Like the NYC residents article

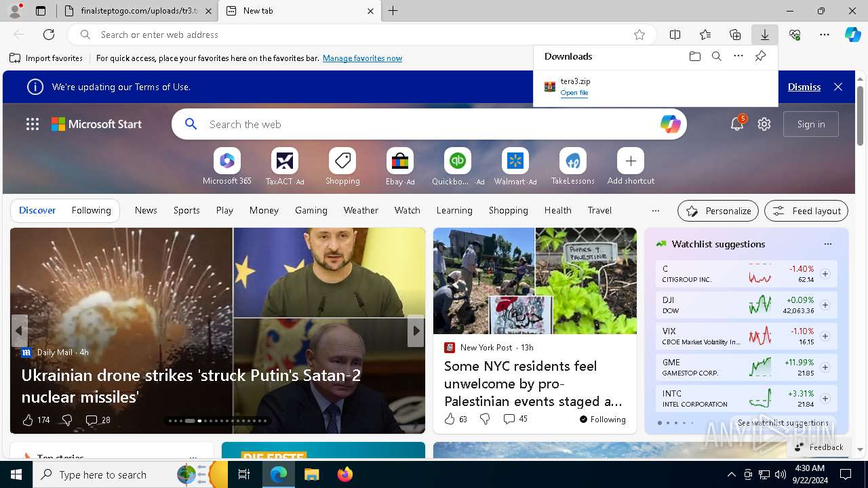point(450,419)
